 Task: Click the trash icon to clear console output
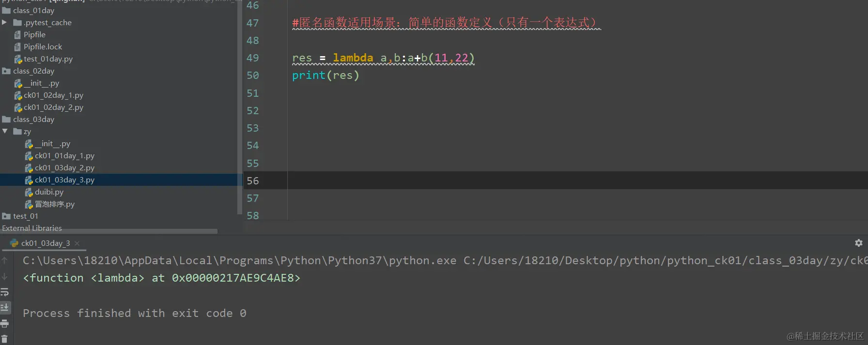coord(5,339)
